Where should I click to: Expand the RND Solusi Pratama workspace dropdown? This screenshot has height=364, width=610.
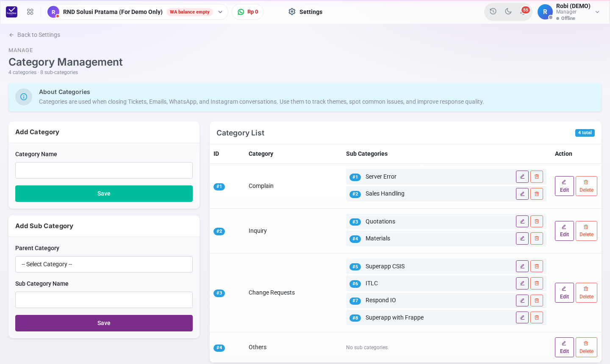(x=137, y=12)
